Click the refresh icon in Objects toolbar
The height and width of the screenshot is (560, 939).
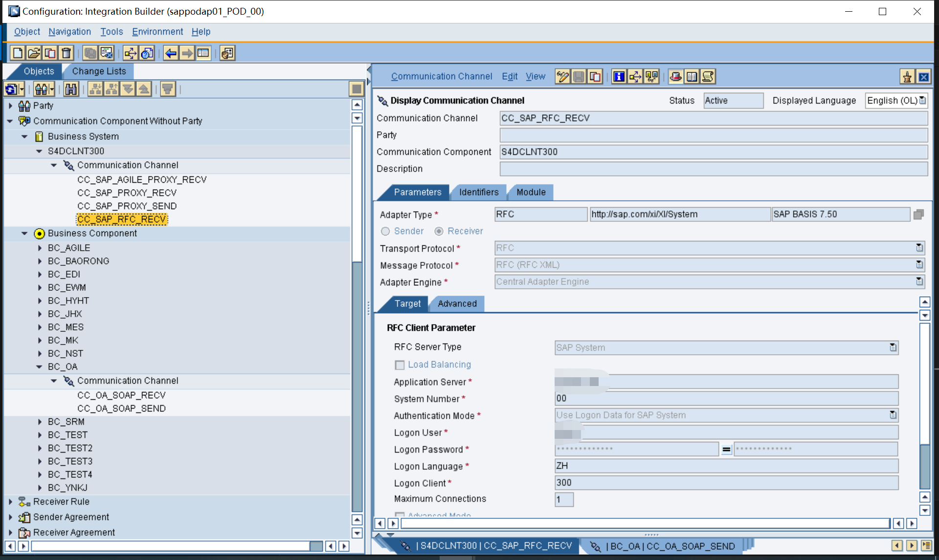pyautogui.click(x=11, y=89)
